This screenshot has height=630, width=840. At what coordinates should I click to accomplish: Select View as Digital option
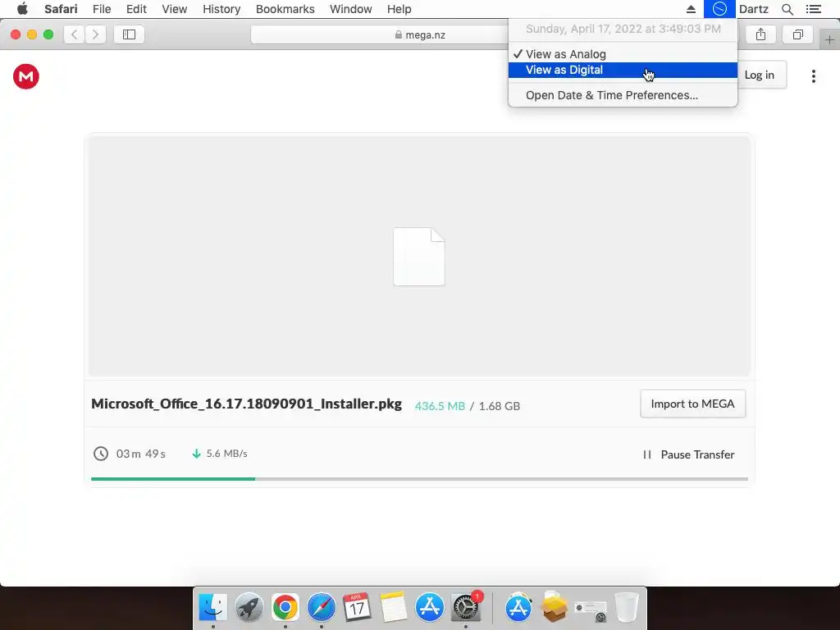click(x=623, y=71)
